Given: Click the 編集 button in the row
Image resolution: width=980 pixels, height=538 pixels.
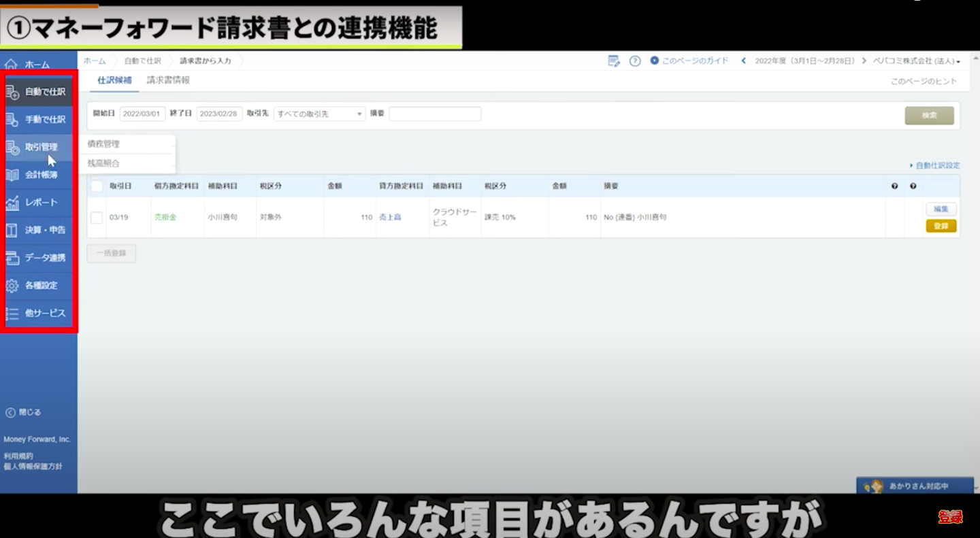Looking at the screenshot, I should click(x=941, y=209).
